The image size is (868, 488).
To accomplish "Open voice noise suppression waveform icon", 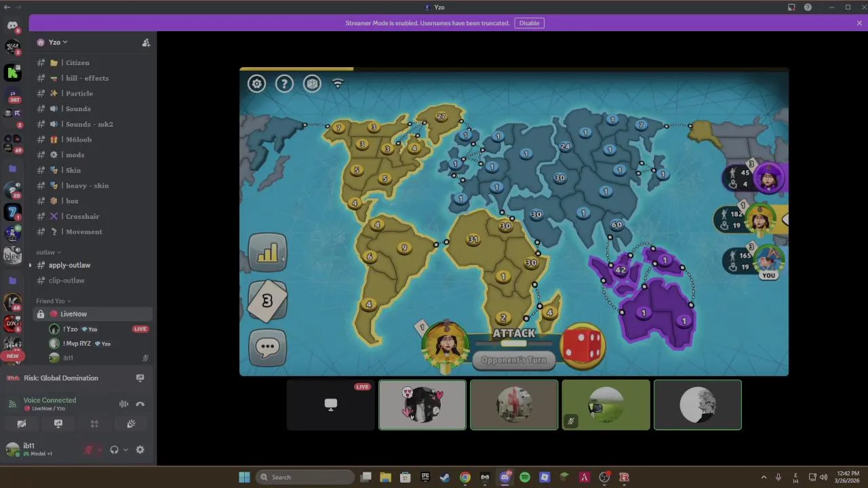I will [123, 404].
